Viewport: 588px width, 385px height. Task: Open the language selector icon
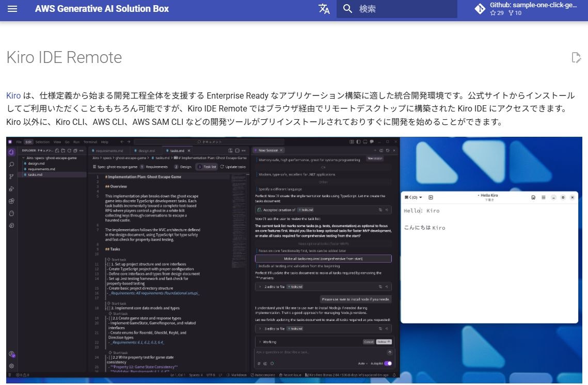click(324, 9)
